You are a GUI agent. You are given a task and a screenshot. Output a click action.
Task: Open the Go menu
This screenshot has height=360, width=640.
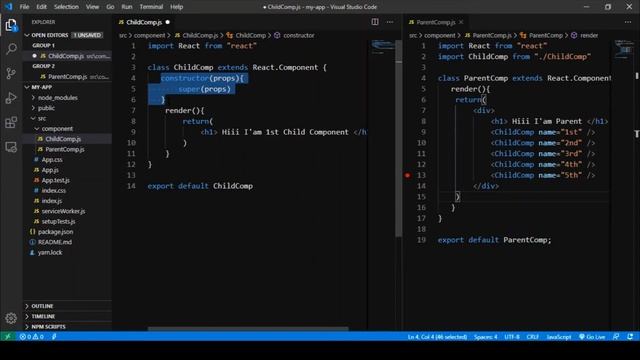point(110,7)
